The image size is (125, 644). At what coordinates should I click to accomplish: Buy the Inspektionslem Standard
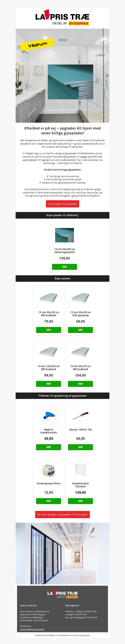[80, 501]
